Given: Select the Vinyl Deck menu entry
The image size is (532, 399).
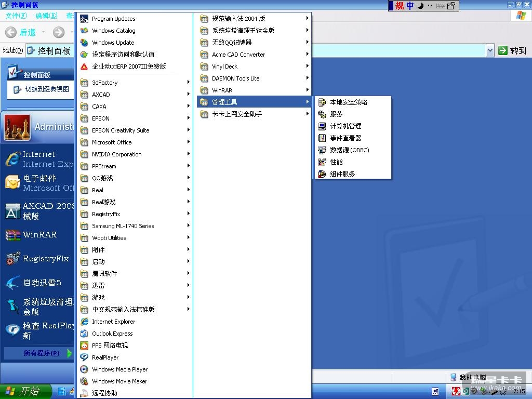Looking at the screenshot, I should tap(254, 66).
